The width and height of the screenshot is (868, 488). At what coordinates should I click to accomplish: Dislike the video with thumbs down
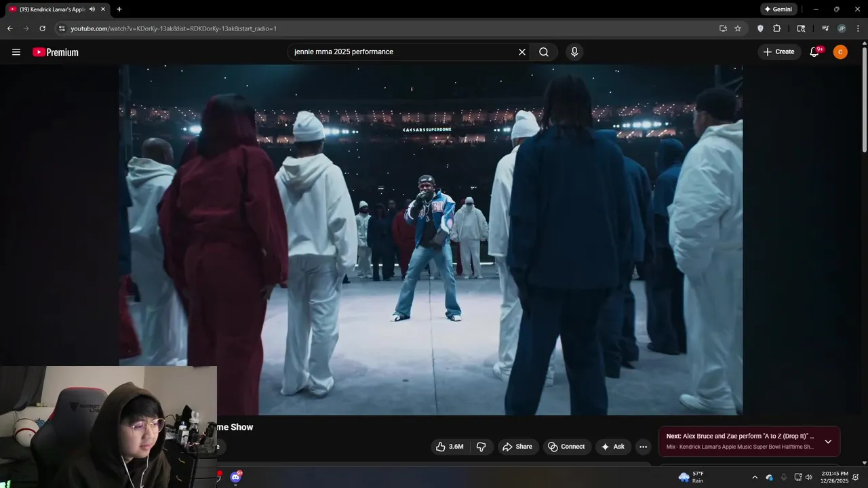[481, 447]
